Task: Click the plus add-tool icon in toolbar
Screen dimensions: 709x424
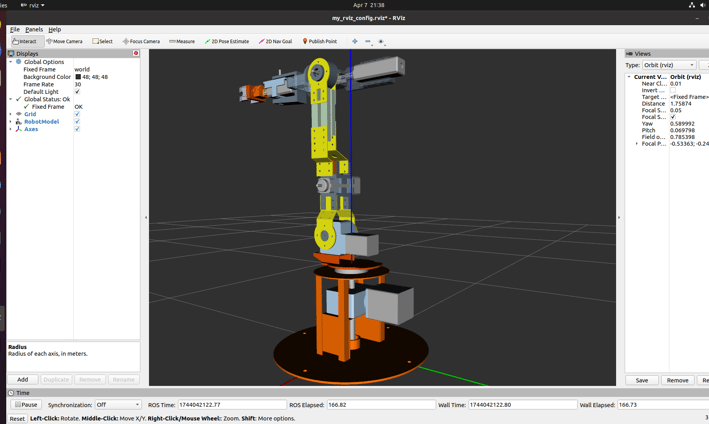Action: [355, 42]
